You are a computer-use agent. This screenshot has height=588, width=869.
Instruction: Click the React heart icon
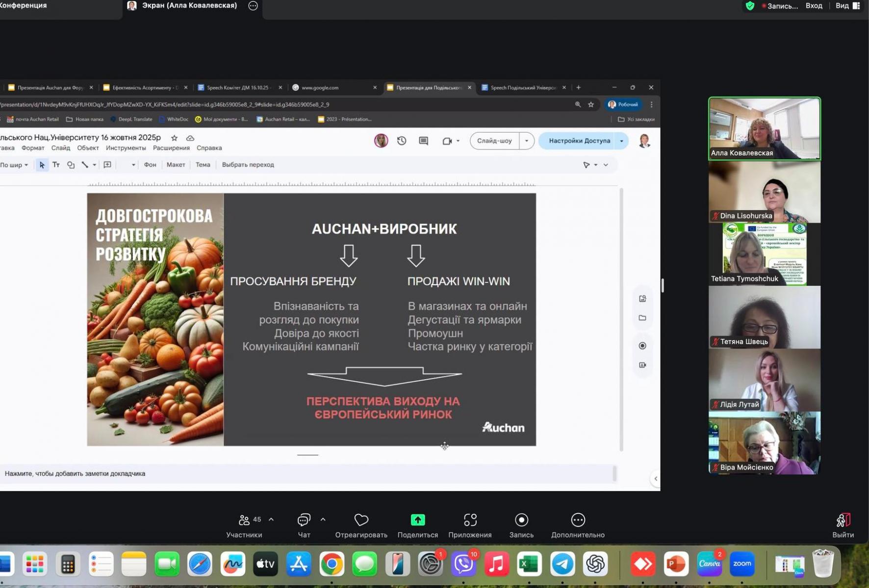pos(361,520)
